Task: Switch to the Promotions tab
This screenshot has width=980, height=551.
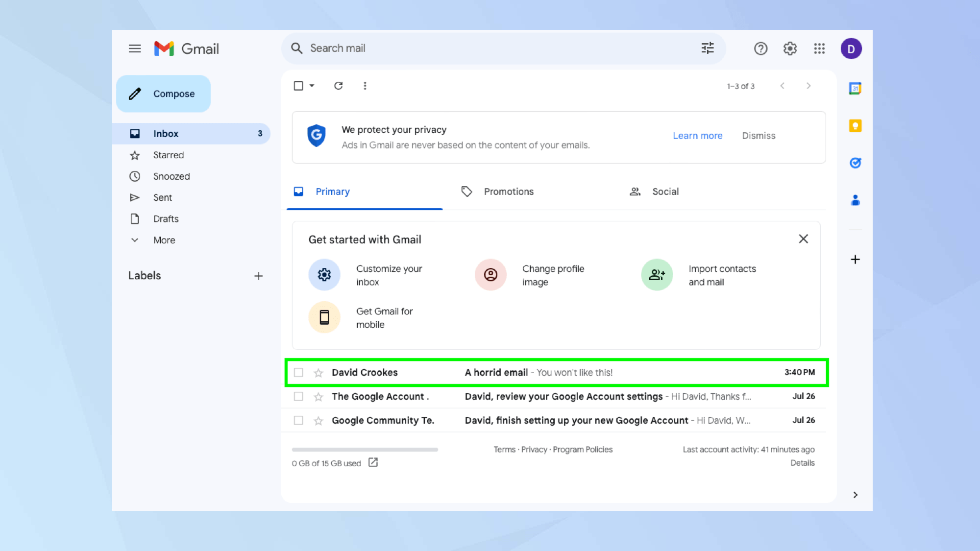Action: point(508,192)
